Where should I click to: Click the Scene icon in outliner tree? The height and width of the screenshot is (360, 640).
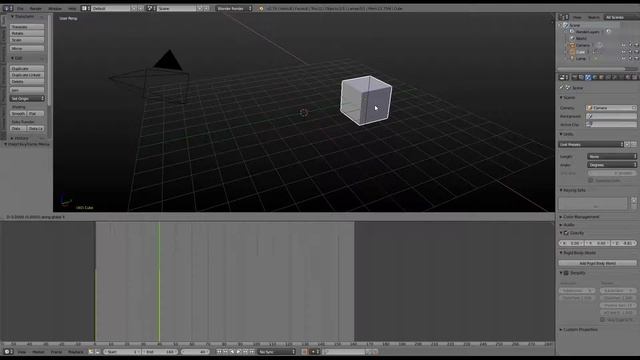566,25
